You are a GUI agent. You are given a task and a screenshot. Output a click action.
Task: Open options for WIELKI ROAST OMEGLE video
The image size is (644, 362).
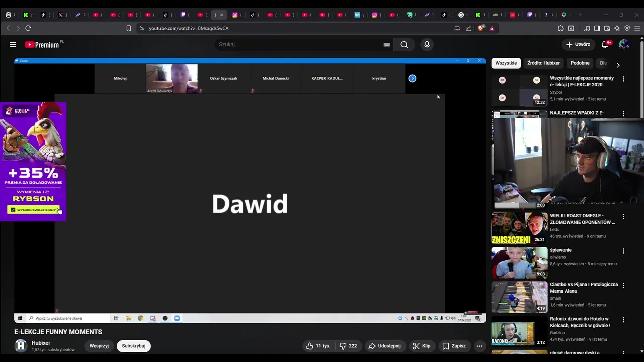coord(623,217)
